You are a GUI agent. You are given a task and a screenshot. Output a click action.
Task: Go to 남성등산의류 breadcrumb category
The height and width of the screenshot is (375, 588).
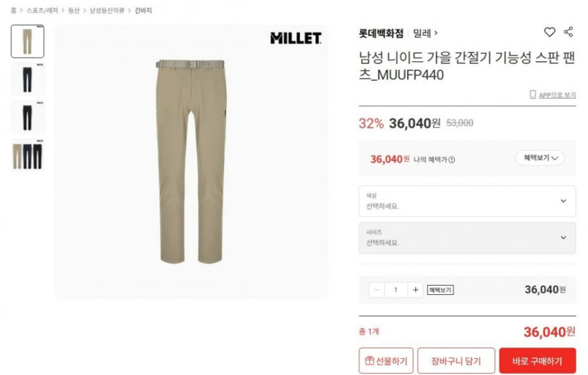(107, 11)
